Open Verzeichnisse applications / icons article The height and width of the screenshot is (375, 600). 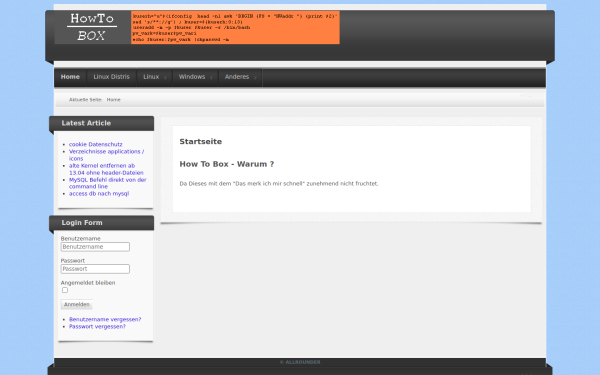(x=106, y=155)
